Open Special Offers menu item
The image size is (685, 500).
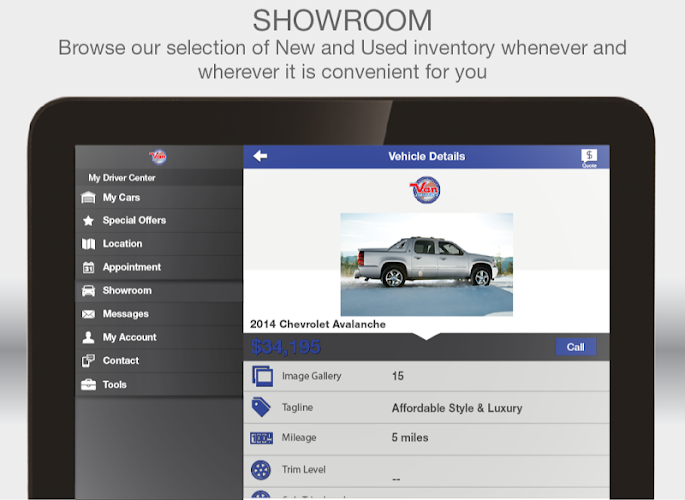(159, 221)
